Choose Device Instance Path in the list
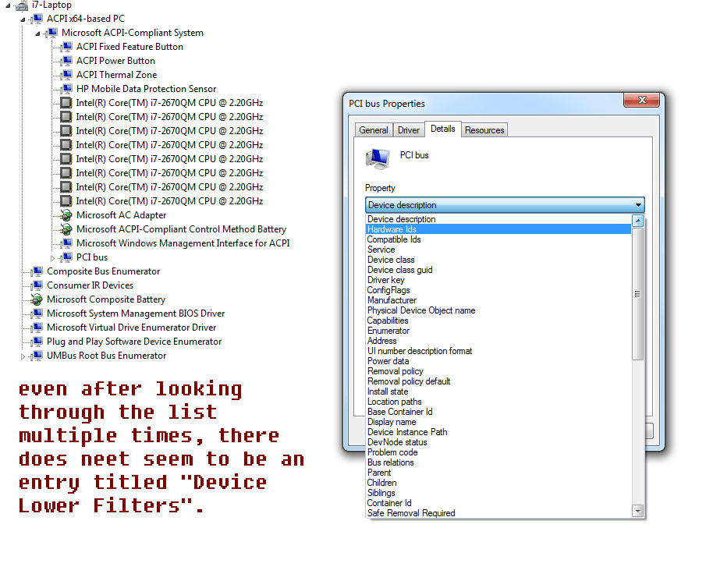713x588 pixels. 407,431
